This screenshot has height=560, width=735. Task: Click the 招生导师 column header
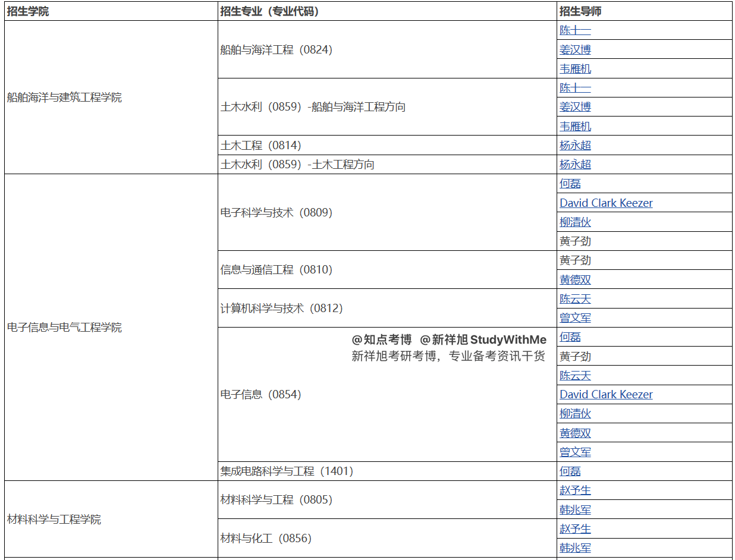[x=645, y=11]
